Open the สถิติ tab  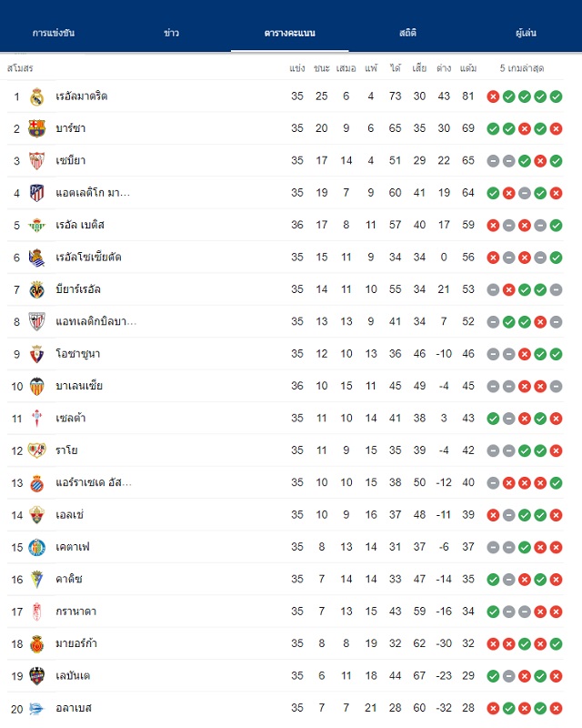click(407, 33)
